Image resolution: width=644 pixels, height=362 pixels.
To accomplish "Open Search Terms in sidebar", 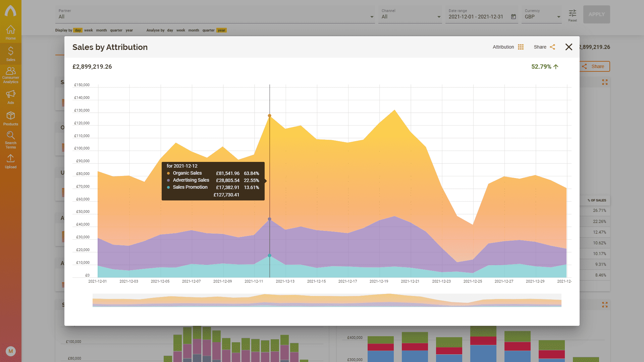I will tap(10, 140).
